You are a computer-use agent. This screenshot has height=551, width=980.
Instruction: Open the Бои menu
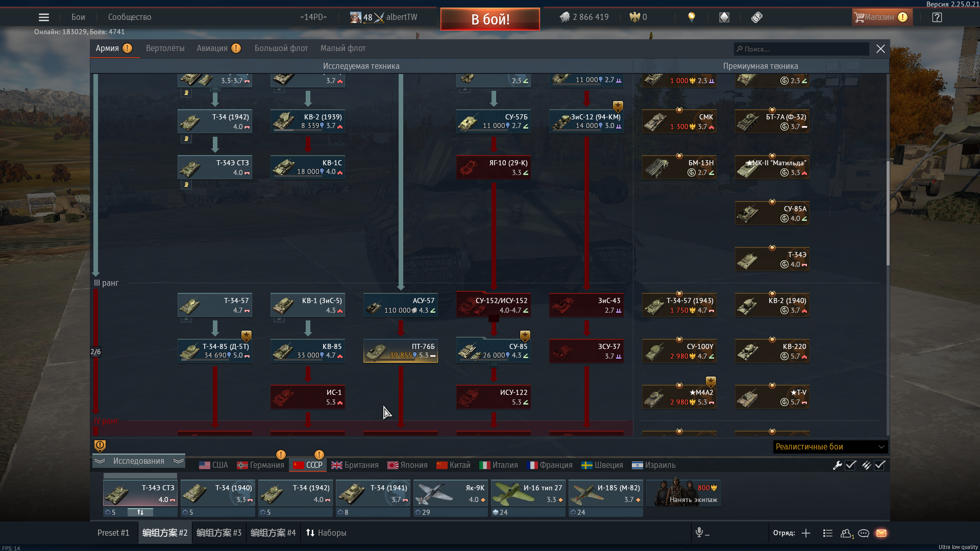pos(78,17)
